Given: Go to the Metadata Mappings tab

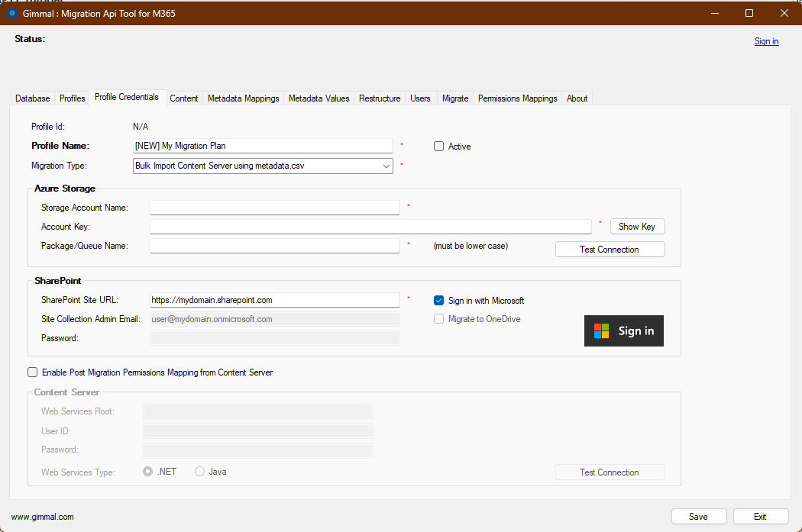Looking at the screenshot, I should [243, 98].
